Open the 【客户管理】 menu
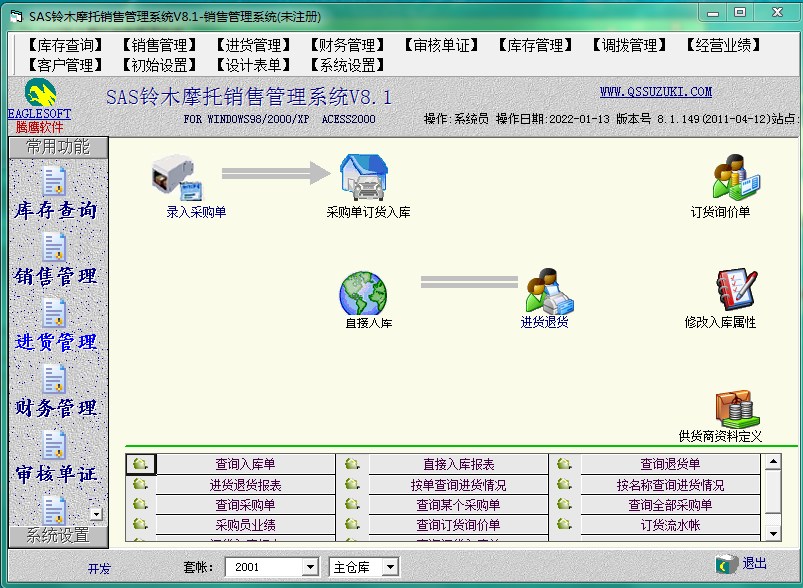Image resolution: width=803 pixels, height=588 pixels. point(66,65)
